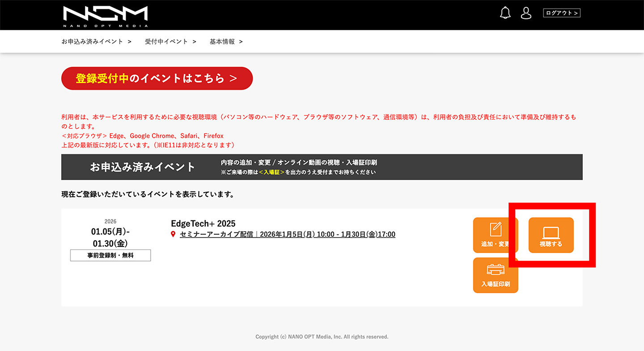Click the NOM Nano Opt Media logo
The image size is (644, 351).
click(106, 16)
